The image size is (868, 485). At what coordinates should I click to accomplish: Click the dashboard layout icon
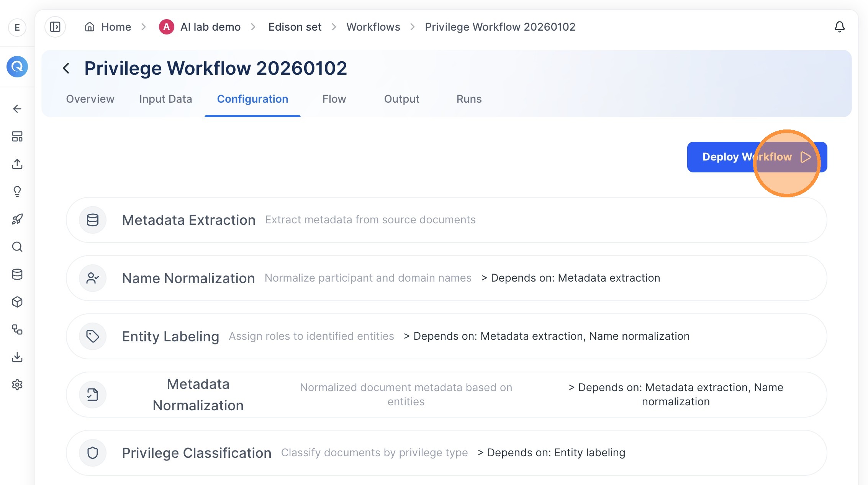[17, 136]
